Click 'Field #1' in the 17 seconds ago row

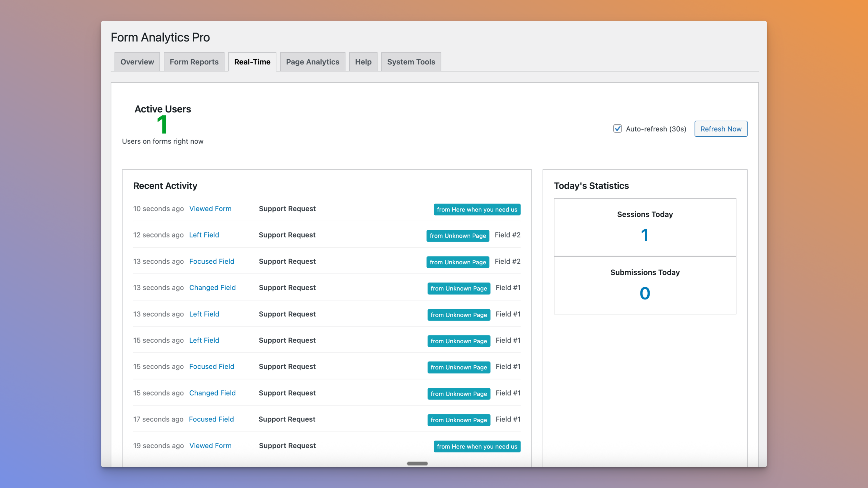[x=508, y=419]
